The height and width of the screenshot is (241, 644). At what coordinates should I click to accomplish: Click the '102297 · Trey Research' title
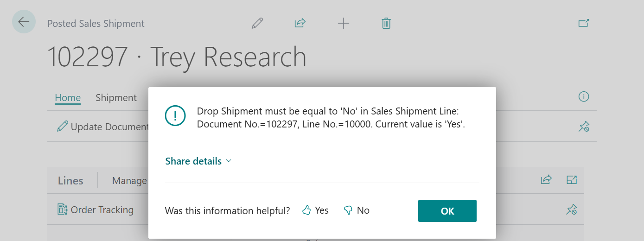(x=177, y=57)
